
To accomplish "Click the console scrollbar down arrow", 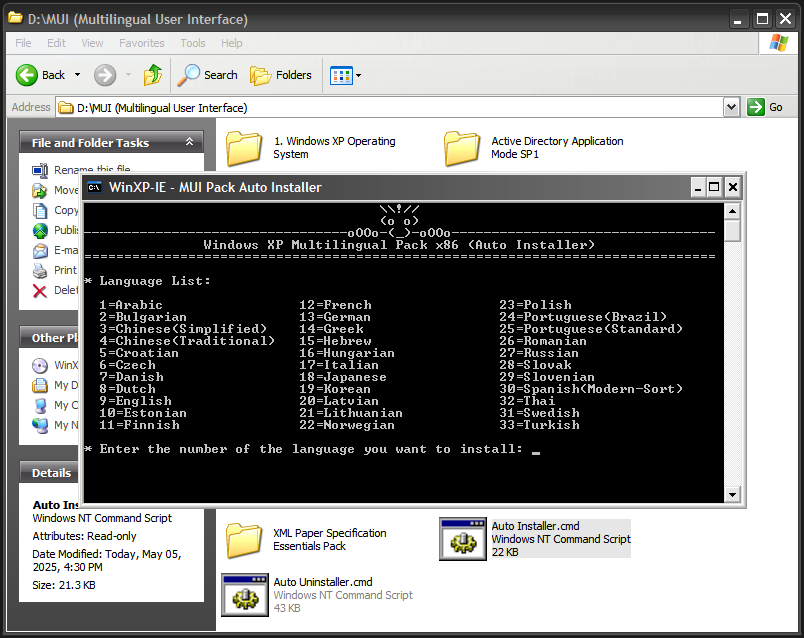I will [732, 494].
